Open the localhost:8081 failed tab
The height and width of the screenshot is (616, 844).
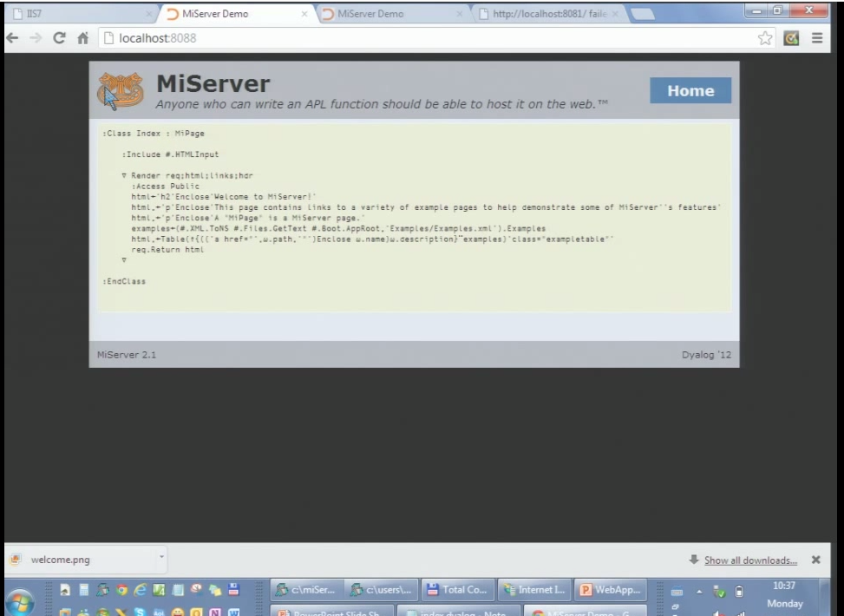pos(550,14)
